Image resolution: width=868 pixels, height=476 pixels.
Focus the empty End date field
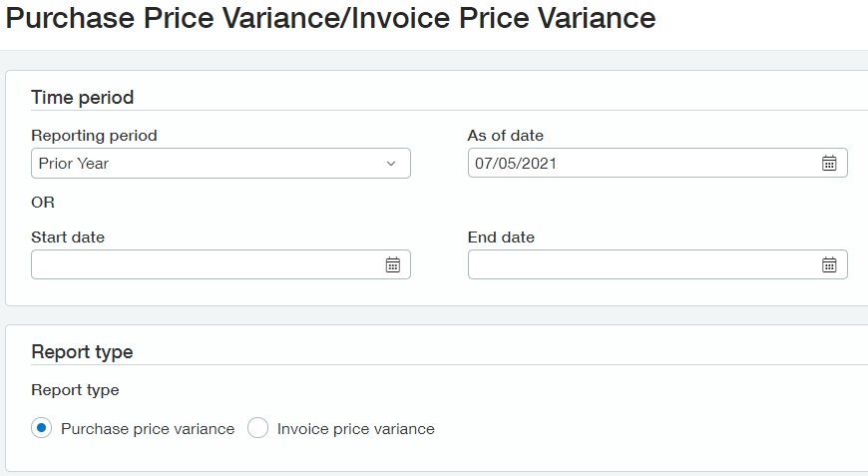[x=657, y=264]
